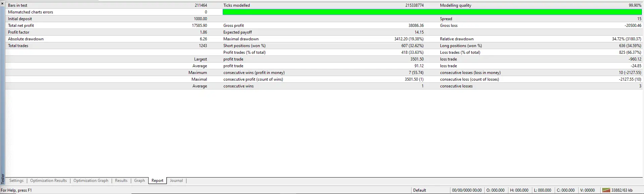Select the Total net profit value 17585.90
Screen dimensions: 644x194
[x=199, y=26]
